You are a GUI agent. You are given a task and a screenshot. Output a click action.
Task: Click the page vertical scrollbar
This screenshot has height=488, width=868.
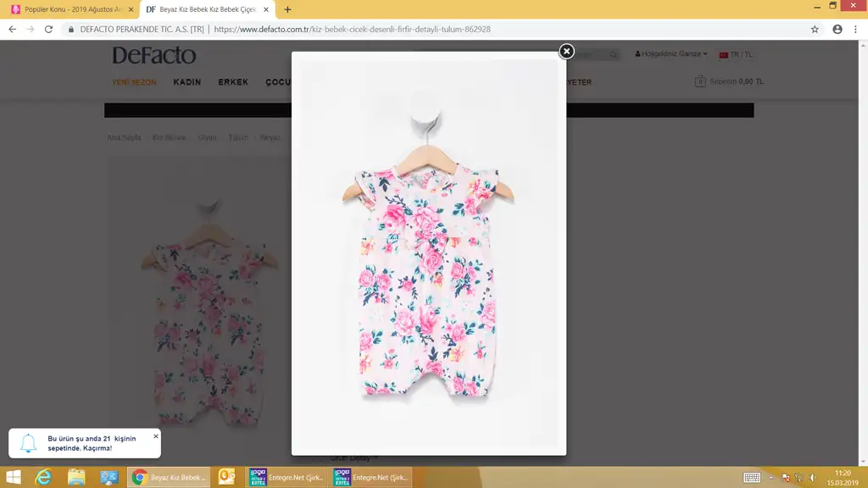(x=864, y=252)
